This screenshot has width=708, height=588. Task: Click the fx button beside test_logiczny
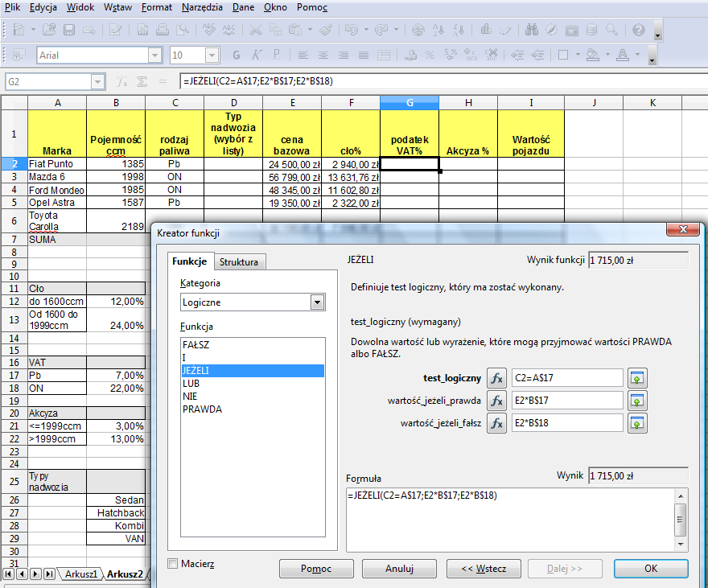pos(496,378)
